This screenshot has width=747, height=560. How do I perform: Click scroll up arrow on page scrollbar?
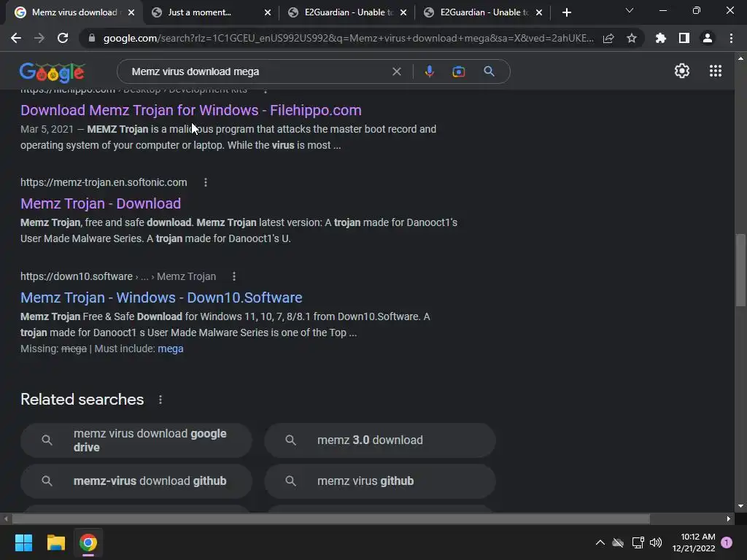740,58
